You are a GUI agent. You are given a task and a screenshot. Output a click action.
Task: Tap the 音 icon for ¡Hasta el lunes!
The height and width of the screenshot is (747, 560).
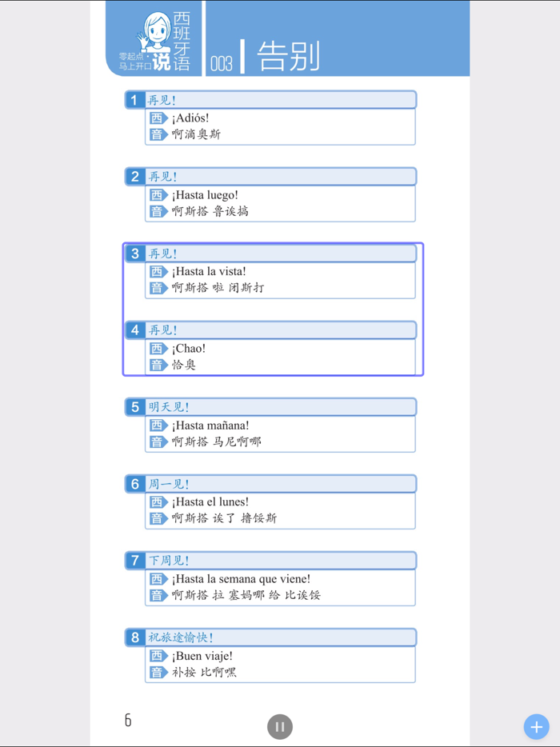158,518
